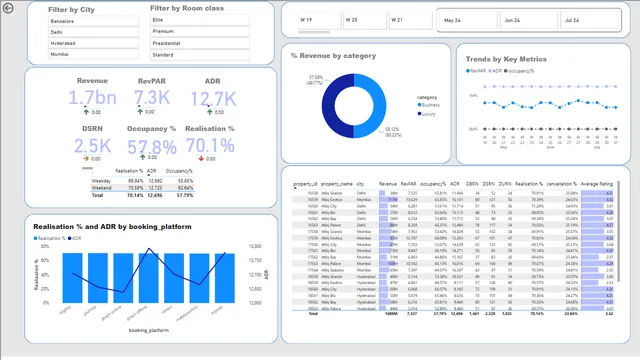
Task: Sort table by property_id column header
Action: pyautogui.click(x=305, y=184)
